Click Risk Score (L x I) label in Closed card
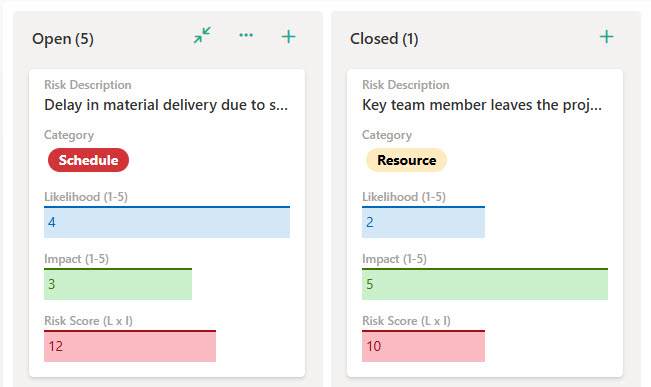This screenshot has height=387, width=651. pyautogui.click(x=406, y=321)
